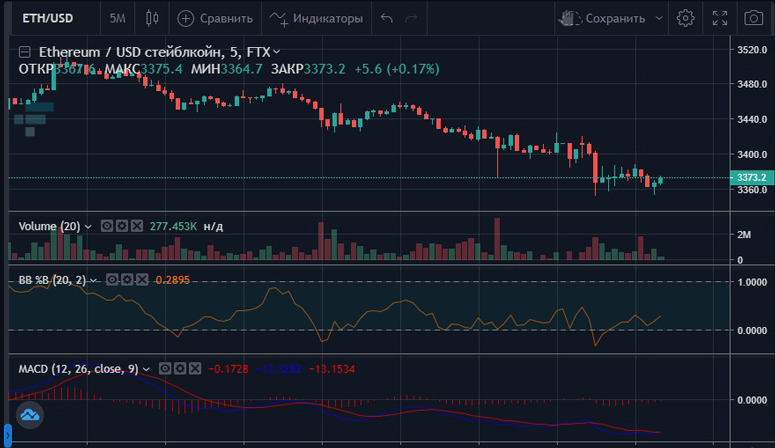Remove the Volume indicator
This screenshot has width=775, height=448.
[137, 226]
